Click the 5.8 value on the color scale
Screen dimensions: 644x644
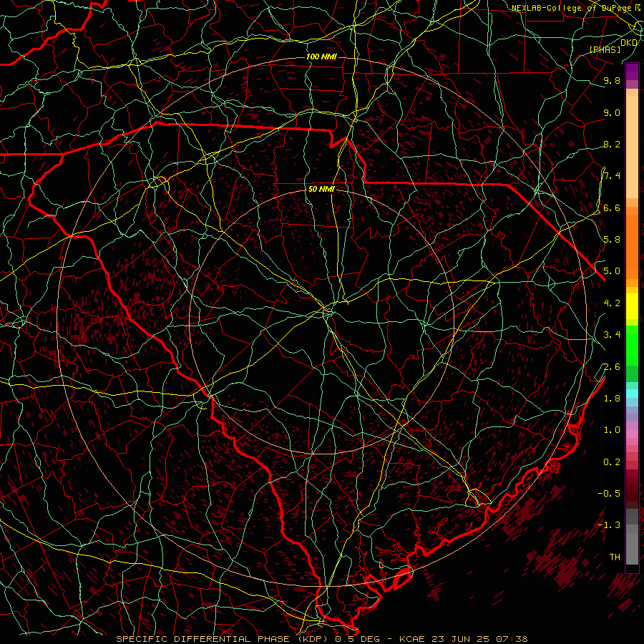point(612,240)
